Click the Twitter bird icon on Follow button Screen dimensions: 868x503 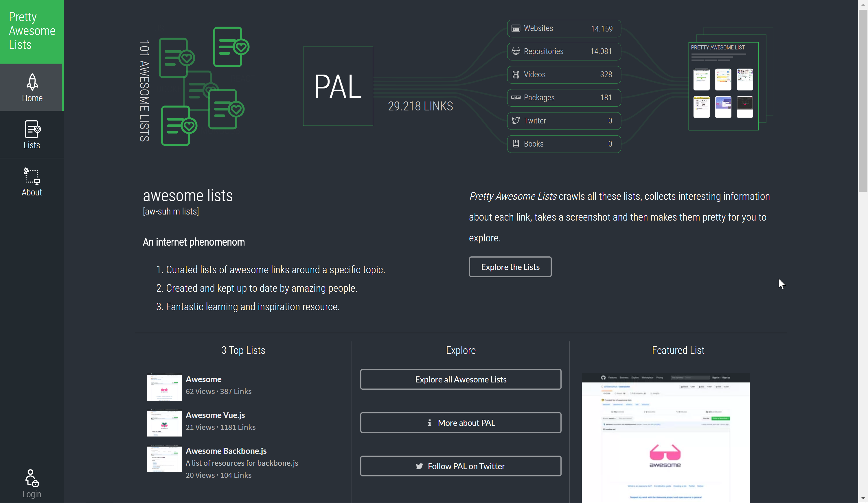click(x=419, y=466)
